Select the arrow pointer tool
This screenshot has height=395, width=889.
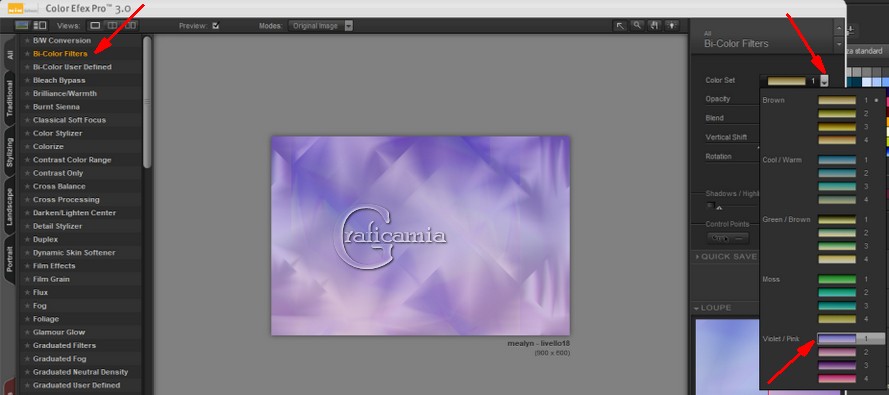620,26
